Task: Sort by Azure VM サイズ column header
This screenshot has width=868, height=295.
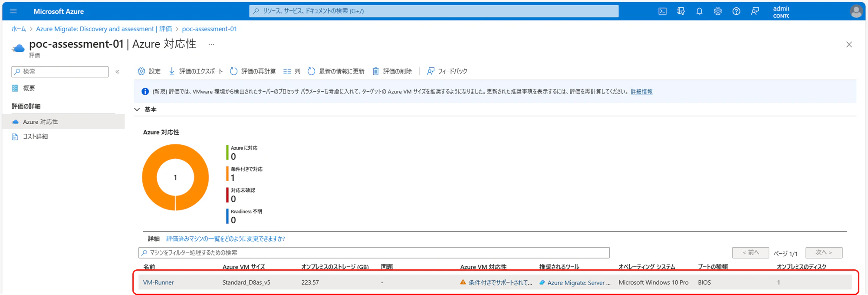Action: coord(243,267)
